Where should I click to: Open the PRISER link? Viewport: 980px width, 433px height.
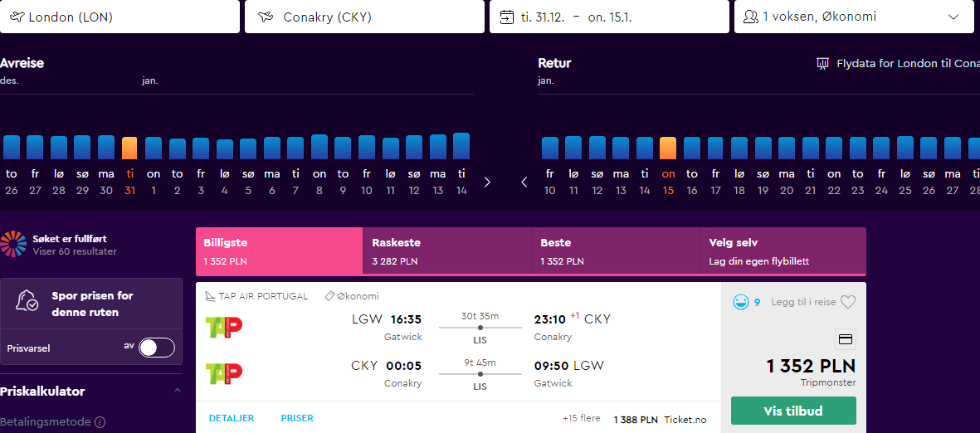click(x=297, y=418)
